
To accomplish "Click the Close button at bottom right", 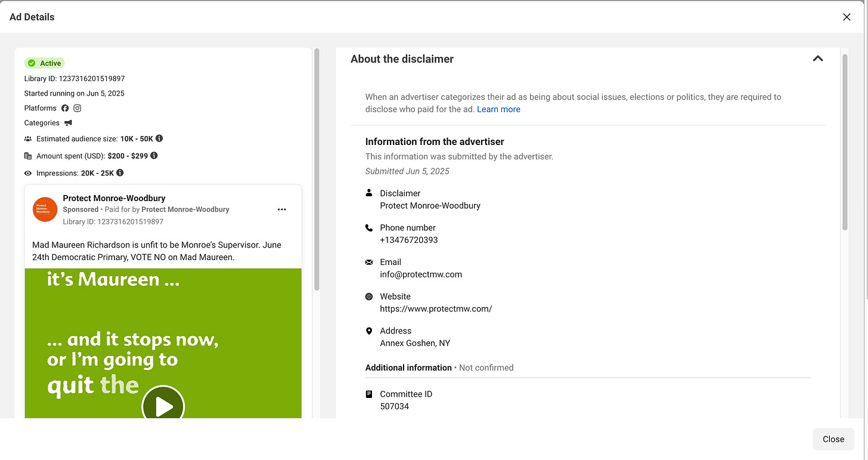I will (x=833, y=439).
